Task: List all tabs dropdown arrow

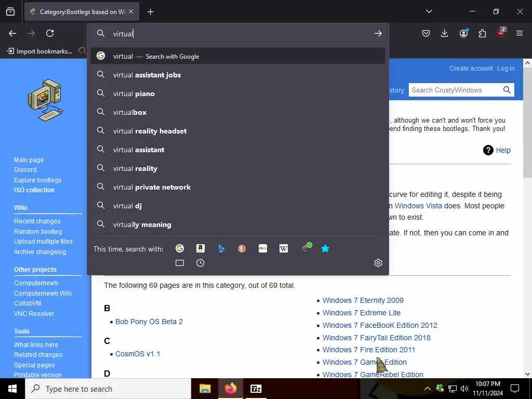Action: point(429,11)
